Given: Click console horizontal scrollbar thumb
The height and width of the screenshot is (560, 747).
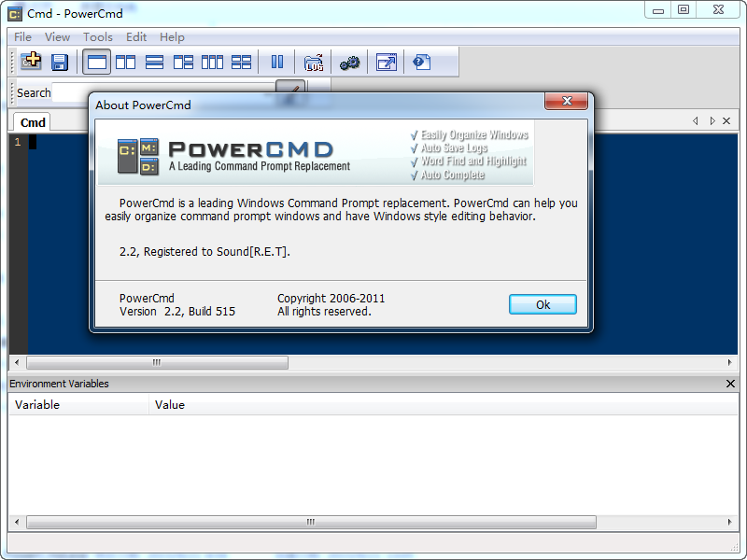Looking at the screenshot, I should point(157,362).
